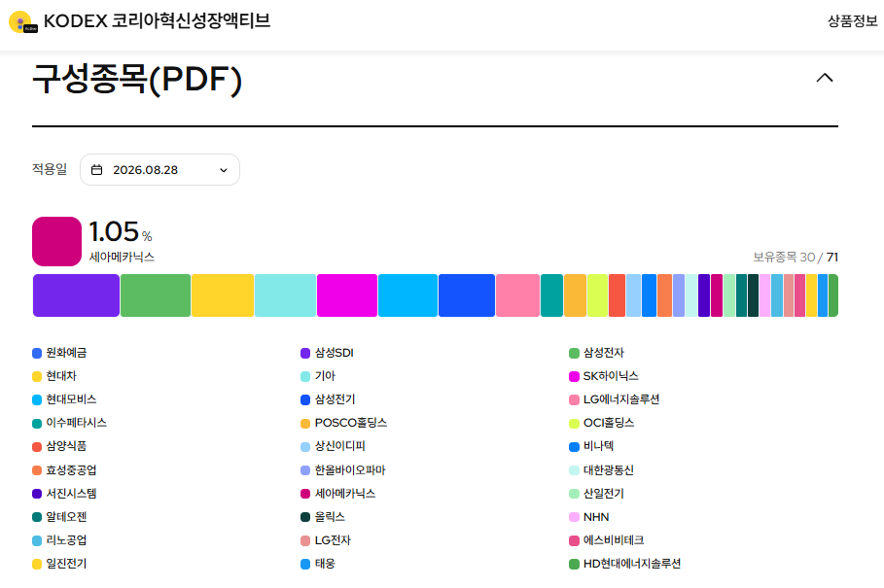Click the 세아메카닉스 legend item

(338, 494)
